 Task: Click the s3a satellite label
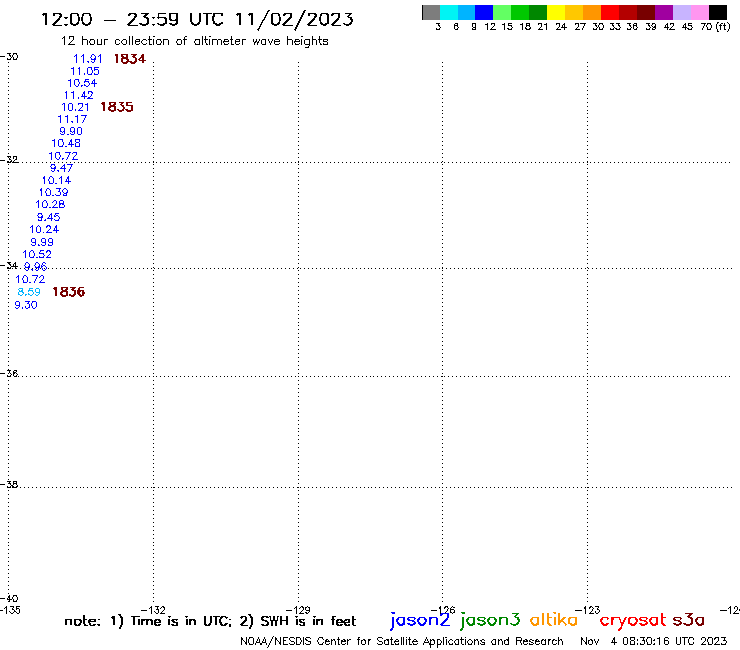689,620
